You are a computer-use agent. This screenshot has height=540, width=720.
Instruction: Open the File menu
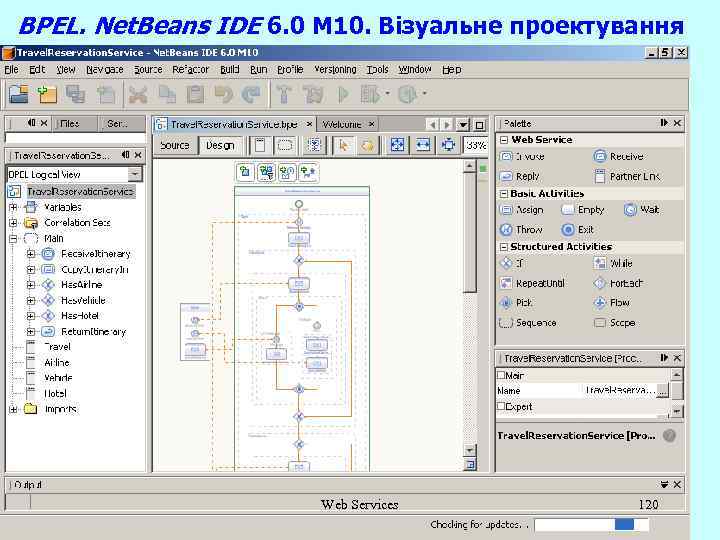[x=11, y=69]
